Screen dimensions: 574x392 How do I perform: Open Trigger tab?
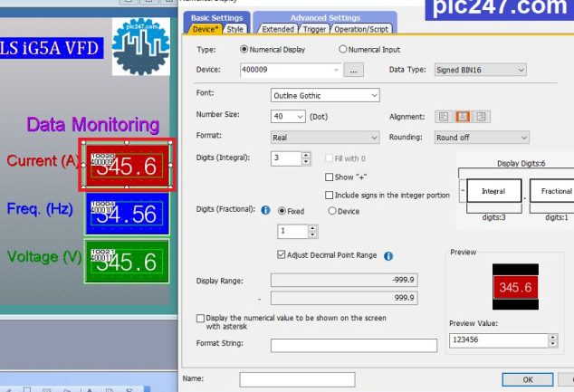point(314,29)
